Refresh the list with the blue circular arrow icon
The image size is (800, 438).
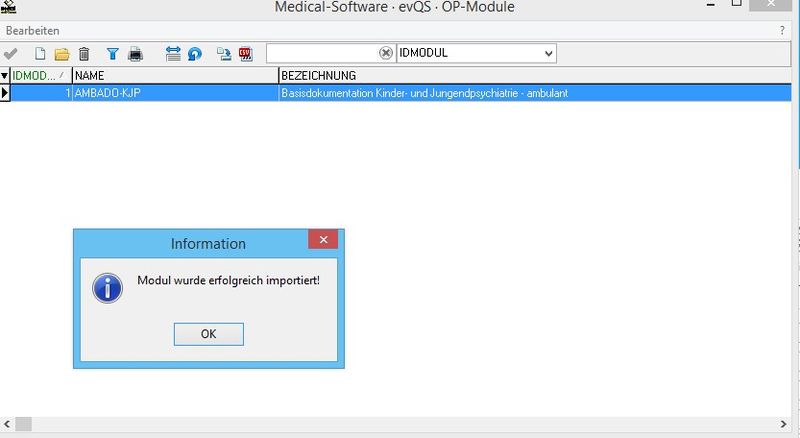coord(195,54)
